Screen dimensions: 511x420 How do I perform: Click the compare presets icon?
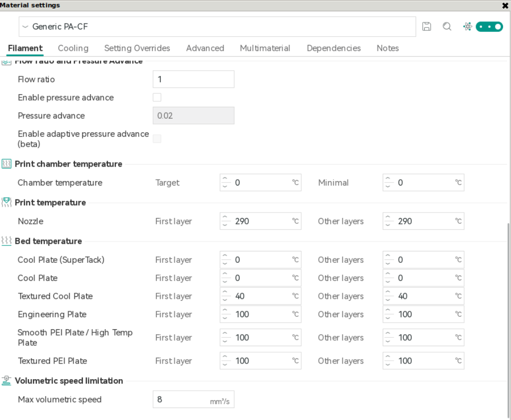pos(468,26)
